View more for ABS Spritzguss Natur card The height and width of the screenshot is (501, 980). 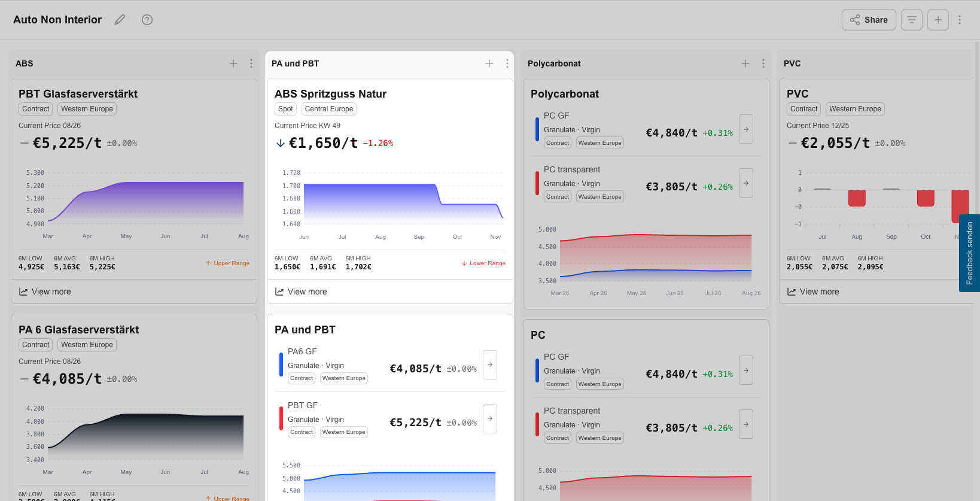[301, 292]
